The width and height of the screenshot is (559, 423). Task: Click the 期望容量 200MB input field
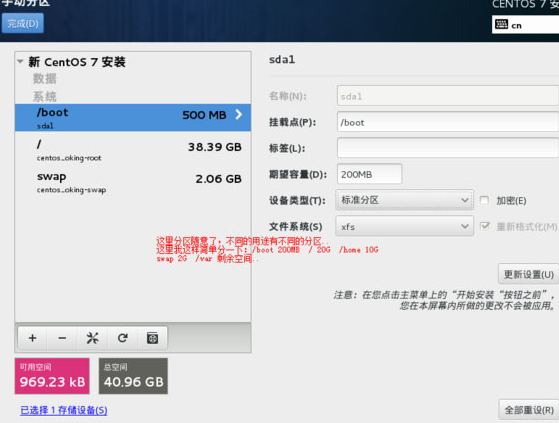coord(369,174)
